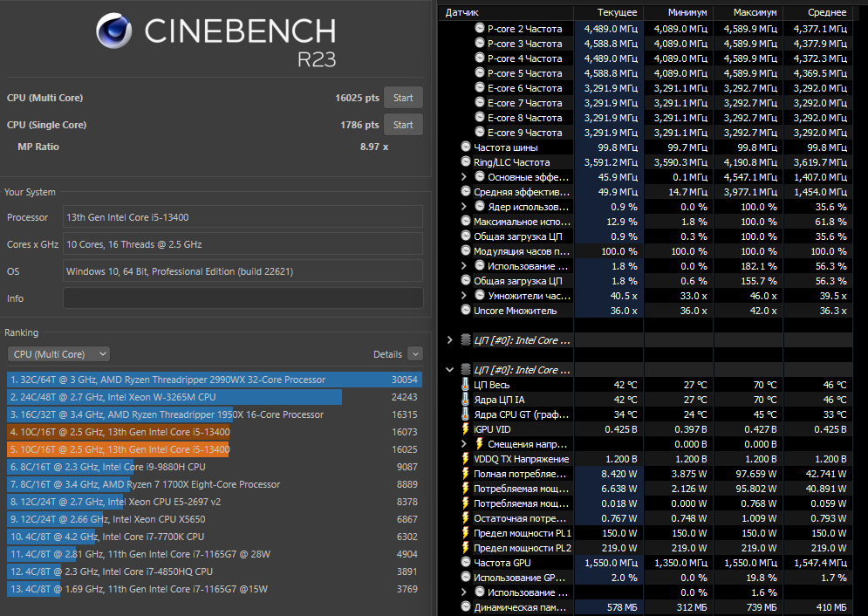Screen dimensions: 868x616
Task: Select the i5-13400 ranking entry scoring 16025
Action: [215, 449]
